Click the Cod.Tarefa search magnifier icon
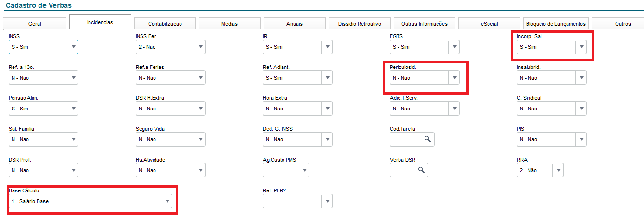This screenshot has height=217, width=644. pyautogui.click(x=427, y=139)
